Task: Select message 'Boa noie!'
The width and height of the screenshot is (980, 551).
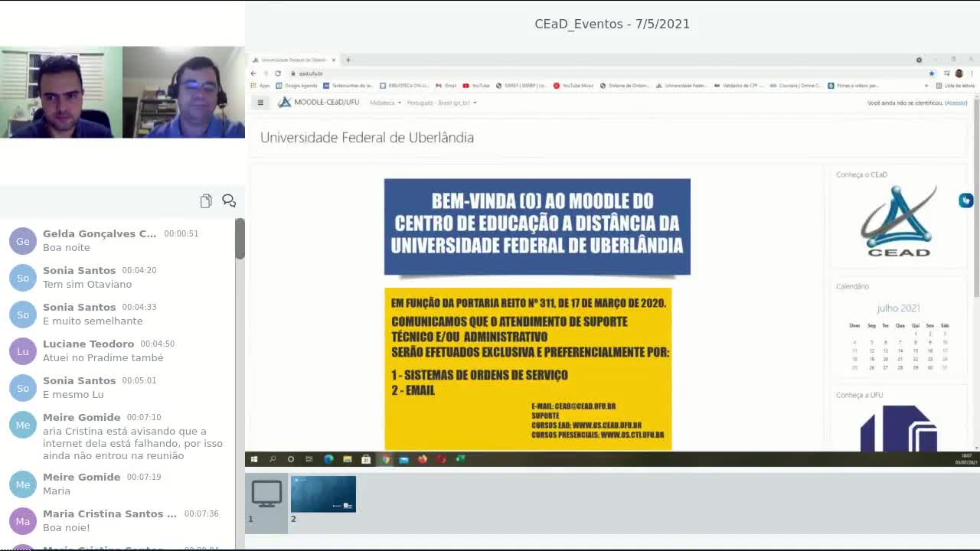Action: click(67, 527)
